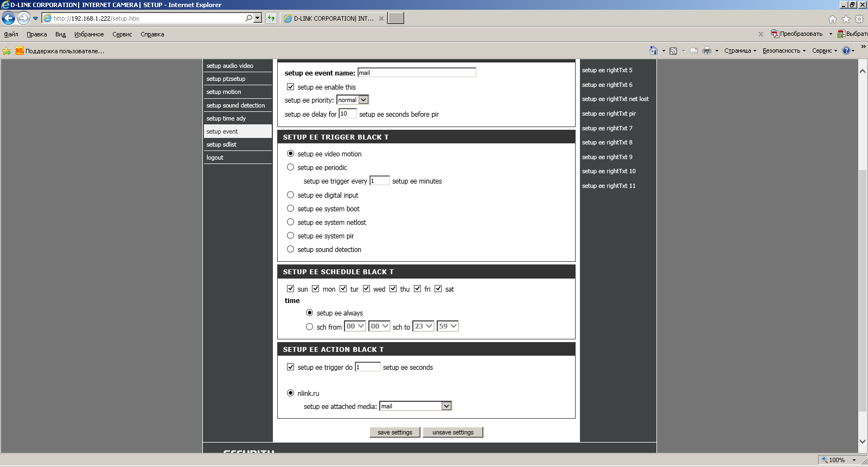Click the Home icon at top right
The image size is (868, 467).
pos(833,19)
